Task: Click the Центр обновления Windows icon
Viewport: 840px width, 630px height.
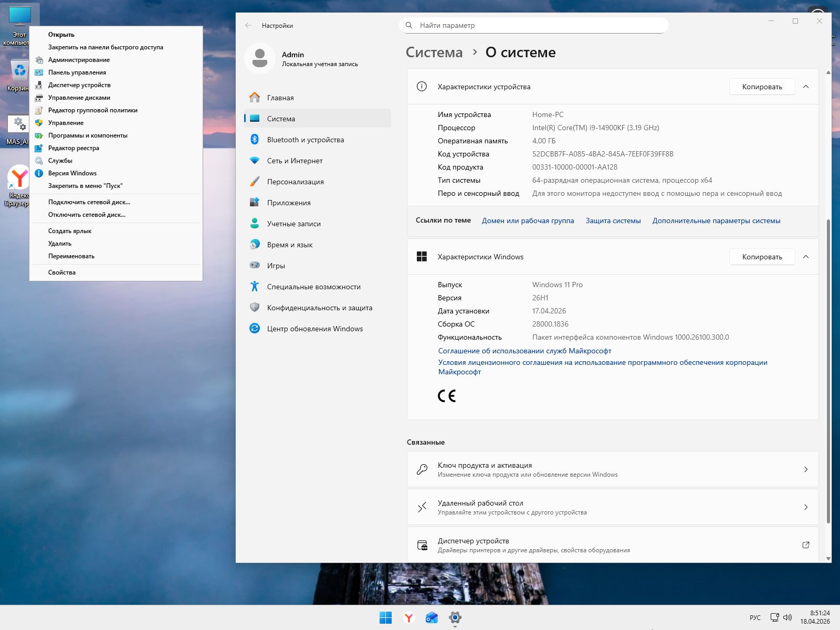Action: 255,329
